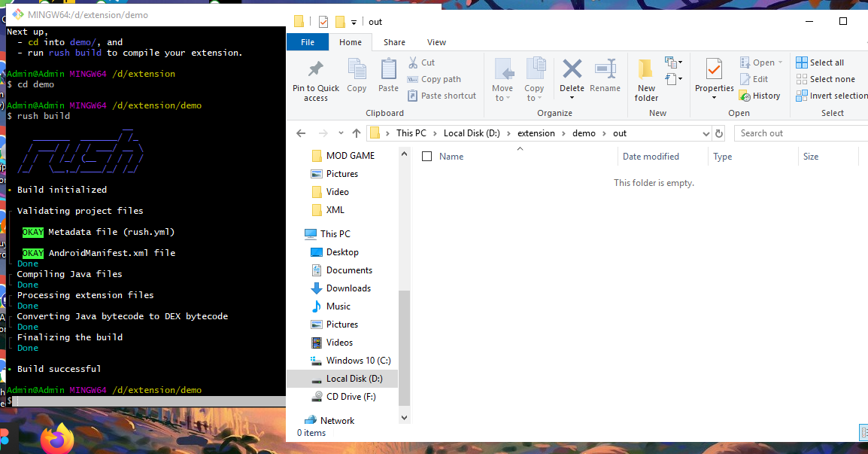Click the 'Search out' field
The width and height of the screenshot is (868, 454).
click(x=803, y=133)
